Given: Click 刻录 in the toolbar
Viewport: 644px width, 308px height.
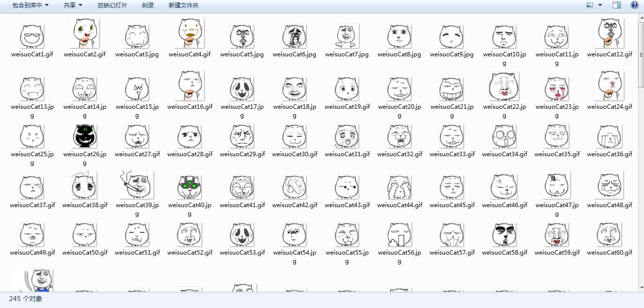Looking at the screenshot, I should tap(148, 5).
